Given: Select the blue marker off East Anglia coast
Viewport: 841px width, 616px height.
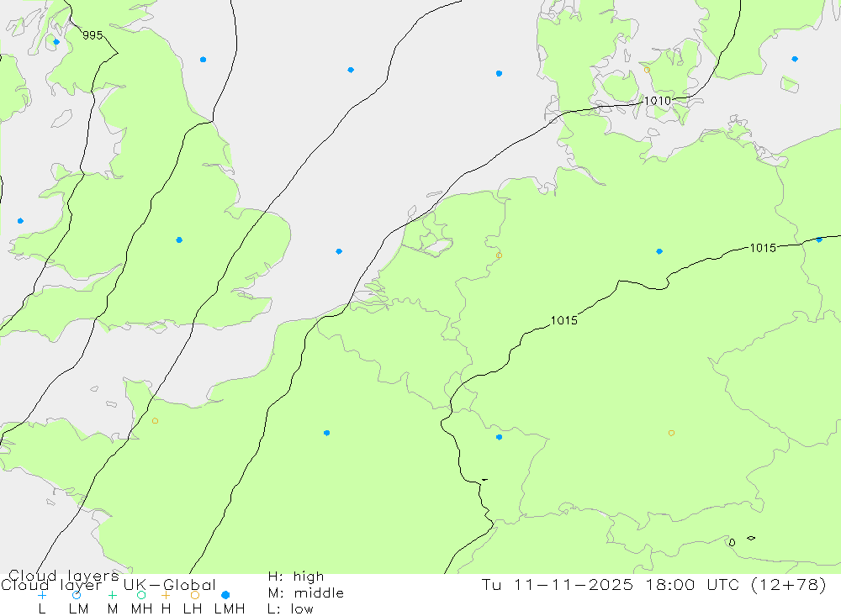Looking at the screenshot, I should (x=339, y=251).
